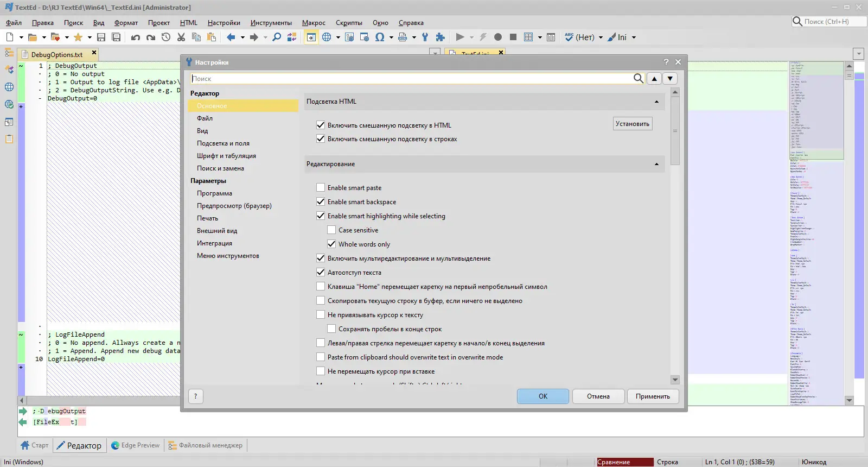Screen dimensions: 868x467
Task: Enable the 'Enable smart paste' checkbox
Action: pyautogui.click(x=321, y=188)
